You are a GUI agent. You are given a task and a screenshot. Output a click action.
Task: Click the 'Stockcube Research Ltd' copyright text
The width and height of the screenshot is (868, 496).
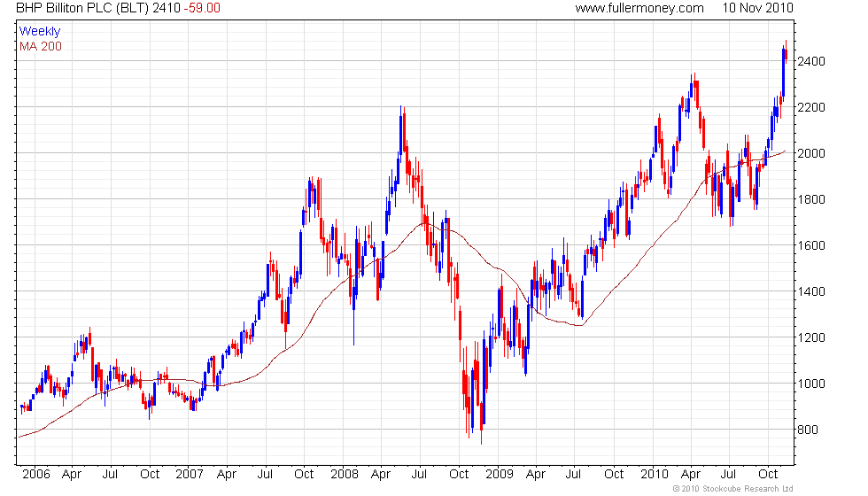point(746,489)
